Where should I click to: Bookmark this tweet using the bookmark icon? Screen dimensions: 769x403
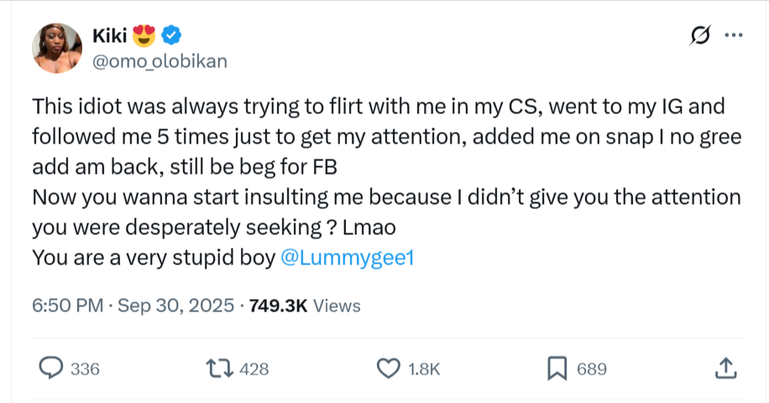558,369
